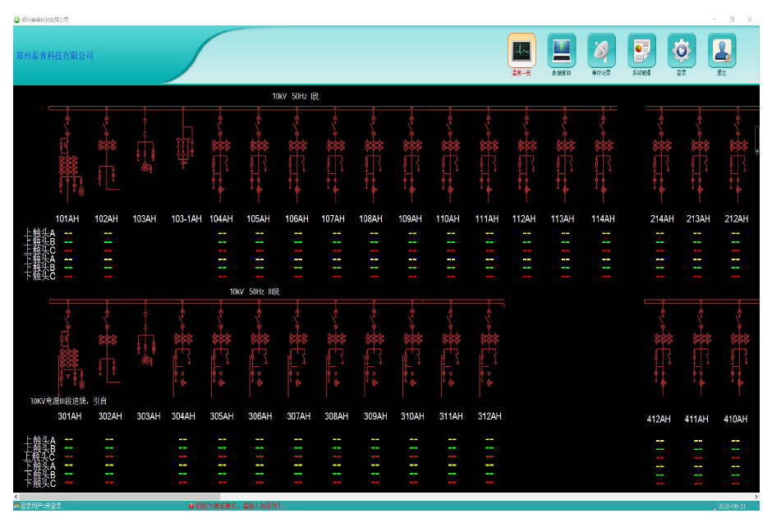
Task: Click the 登录 login gear icon
Action: (x=682, y=51)
